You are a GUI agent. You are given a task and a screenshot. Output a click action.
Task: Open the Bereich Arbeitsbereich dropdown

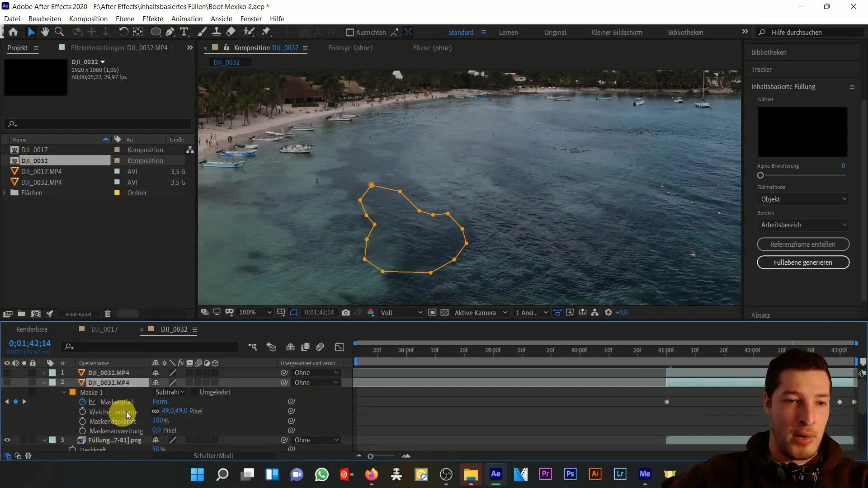point(803,225)
